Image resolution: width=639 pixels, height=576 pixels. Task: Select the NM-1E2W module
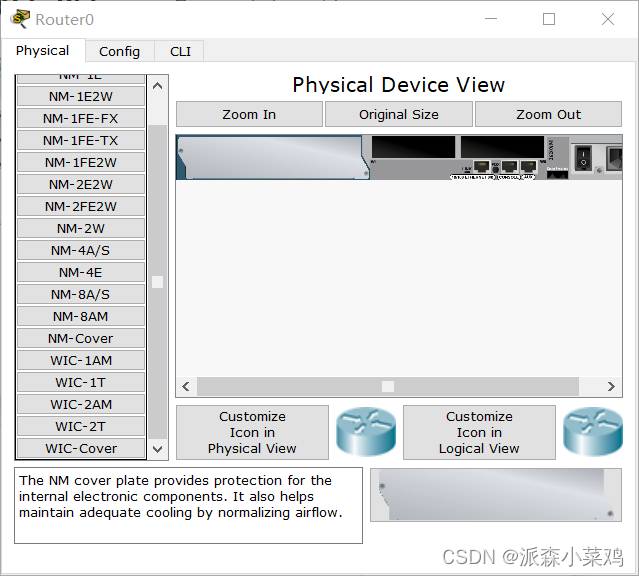81,97
